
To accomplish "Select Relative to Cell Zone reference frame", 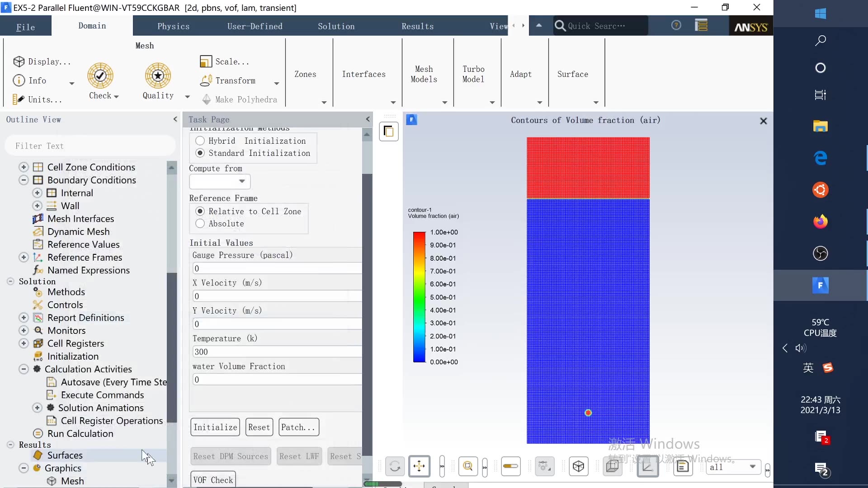I will (x=200, y=211).
